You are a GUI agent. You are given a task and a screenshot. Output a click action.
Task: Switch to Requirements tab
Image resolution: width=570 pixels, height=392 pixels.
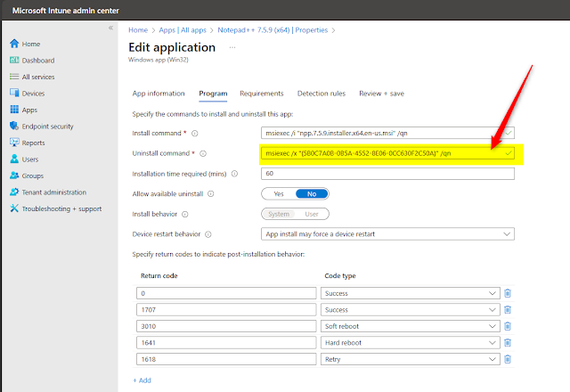[x=261, y=94]
